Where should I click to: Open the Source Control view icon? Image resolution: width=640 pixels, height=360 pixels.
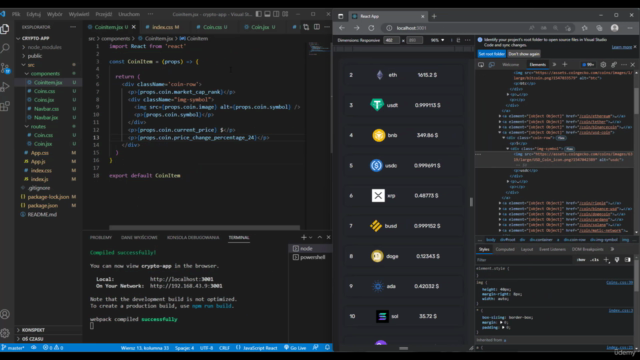coord(5,68)
